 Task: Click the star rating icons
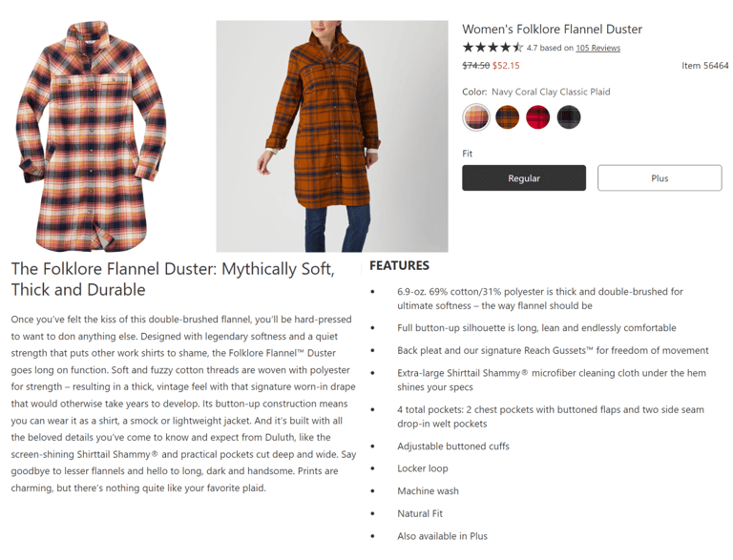(492, 47)
